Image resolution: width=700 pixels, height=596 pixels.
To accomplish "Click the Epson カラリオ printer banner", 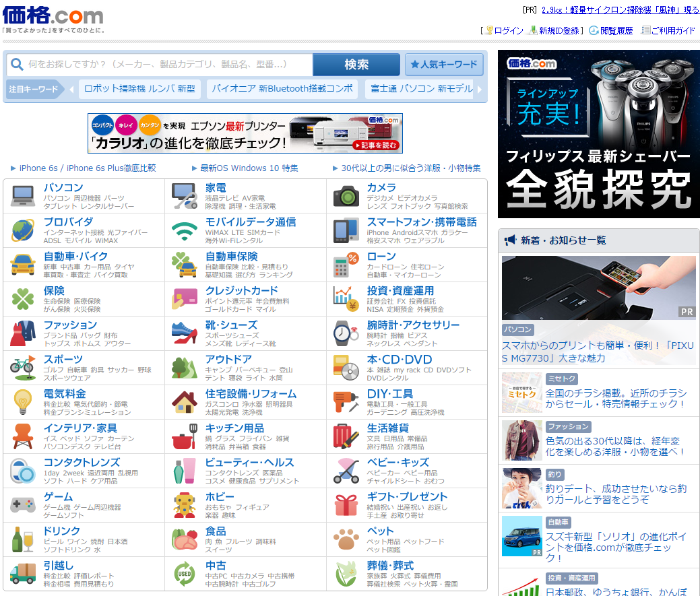I will click(245, 133).
